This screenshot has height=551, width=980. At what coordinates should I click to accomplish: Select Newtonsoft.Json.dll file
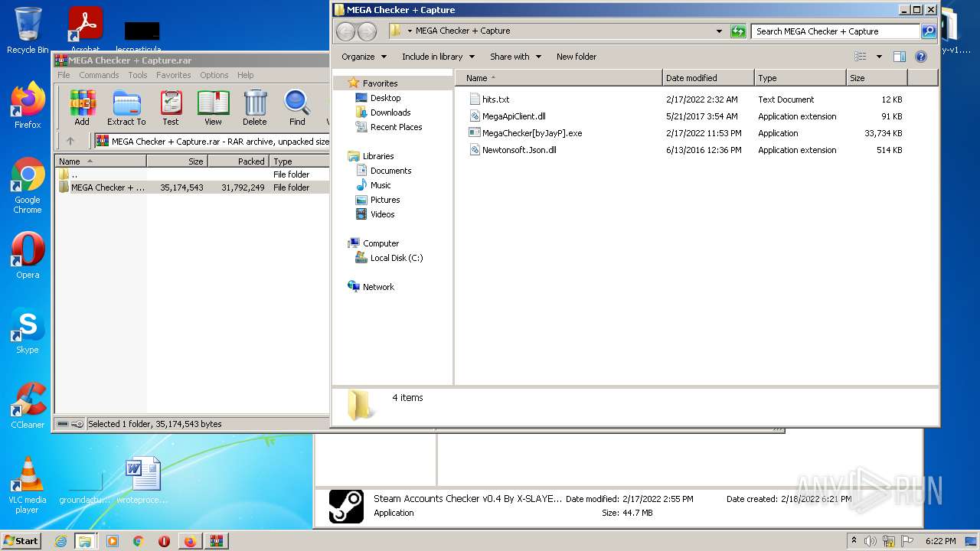tap(519, 150)
